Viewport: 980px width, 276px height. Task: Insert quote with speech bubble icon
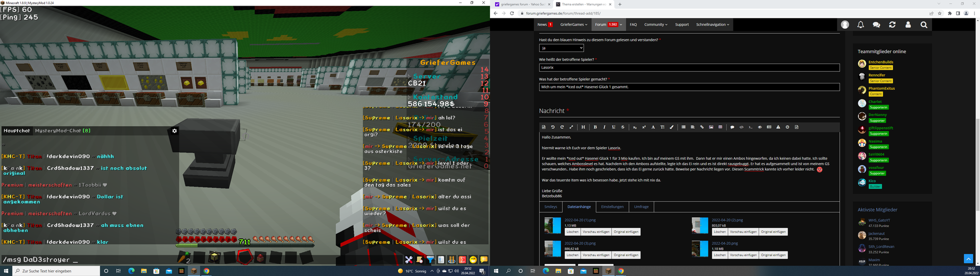coord(732,127)
